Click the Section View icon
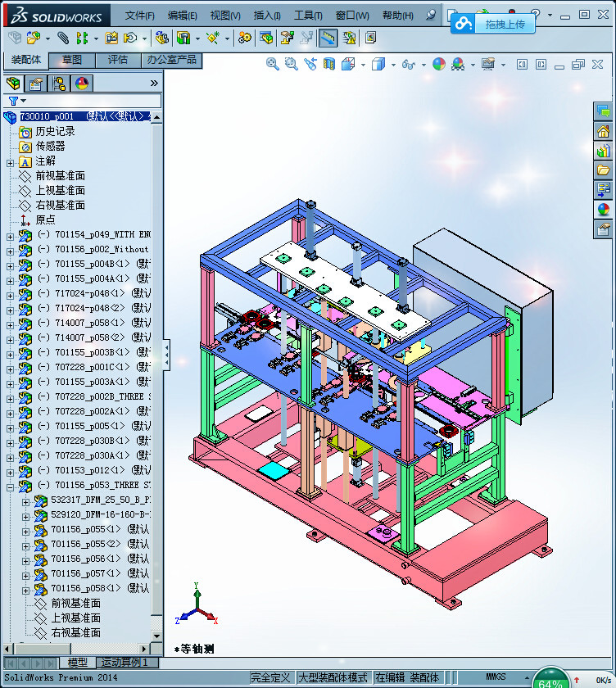This screenshot has width=616, height=688. pyautogui.click(x=329, y=64)
